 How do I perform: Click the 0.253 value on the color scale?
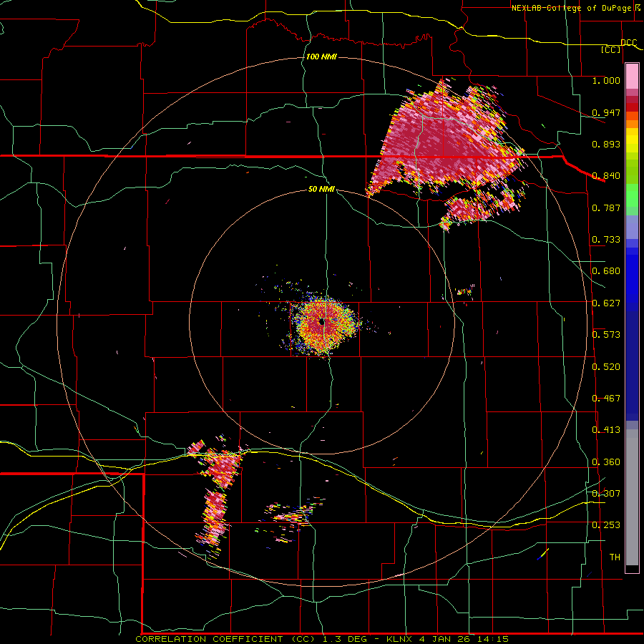click(606, 525)
